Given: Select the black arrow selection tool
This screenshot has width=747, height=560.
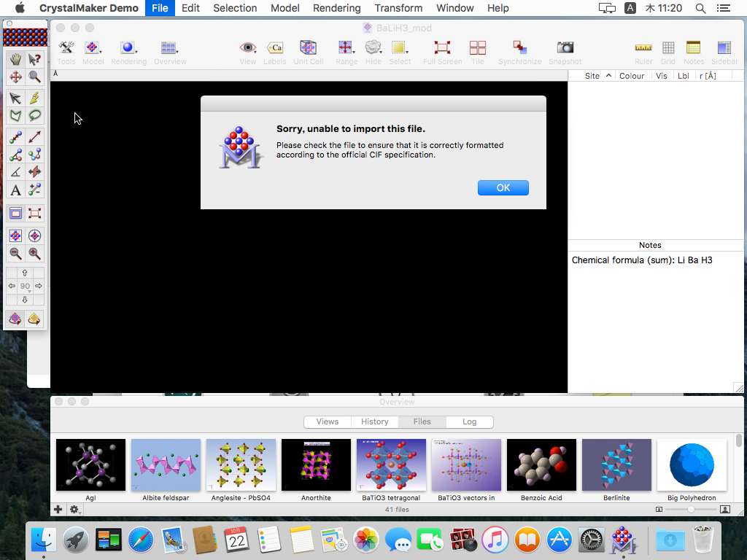Looking at the screenshot, I should (x=16, y=98).
